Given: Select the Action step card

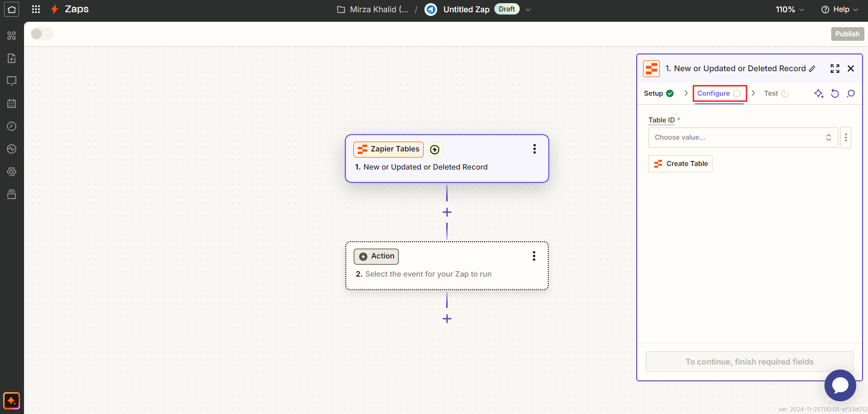Looking at the screenshot, I should click(447, 266).
